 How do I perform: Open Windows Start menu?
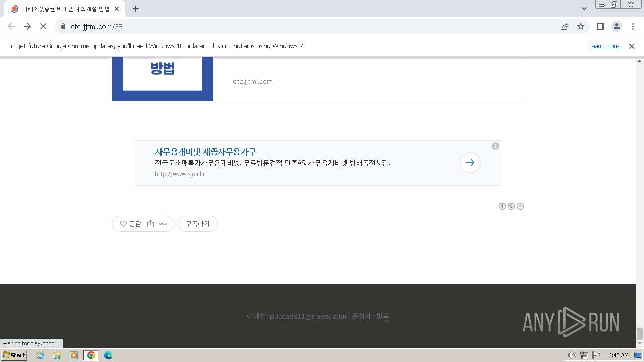click(14, 355)
